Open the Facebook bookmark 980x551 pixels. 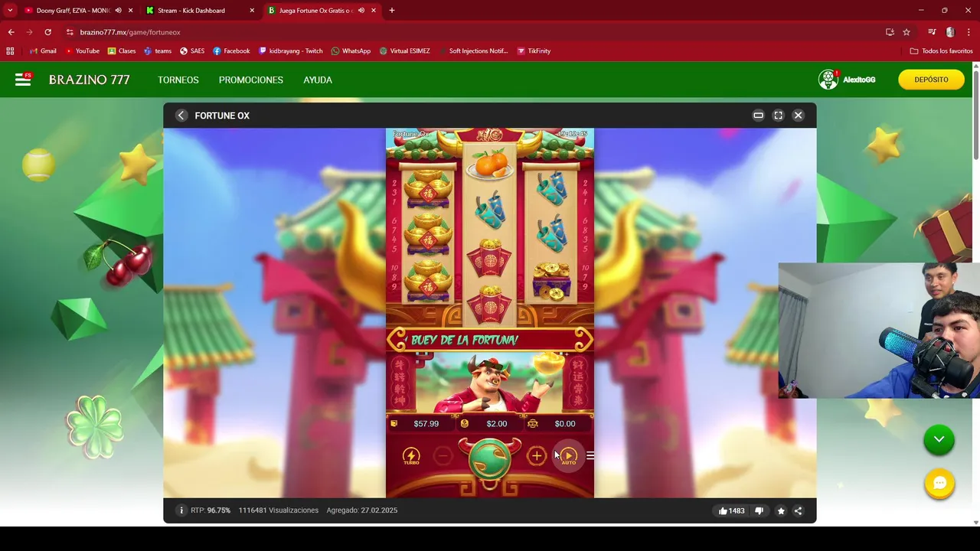point(231,51)
